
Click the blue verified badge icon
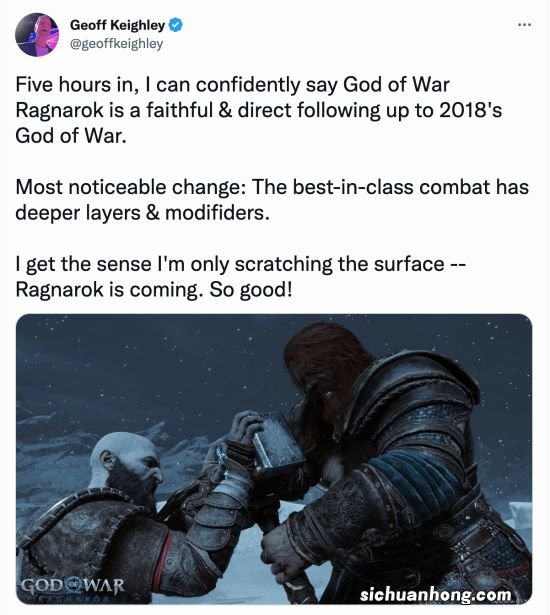point(176,25)
